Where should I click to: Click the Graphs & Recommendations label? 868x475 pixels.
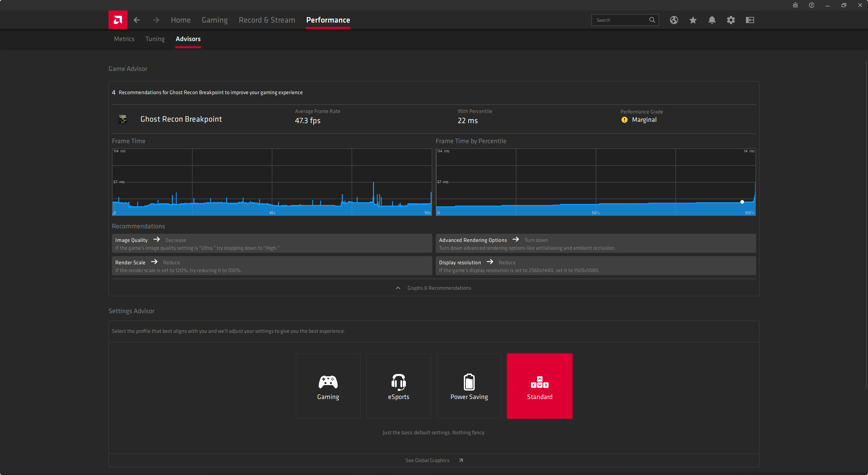pos(439,288)
